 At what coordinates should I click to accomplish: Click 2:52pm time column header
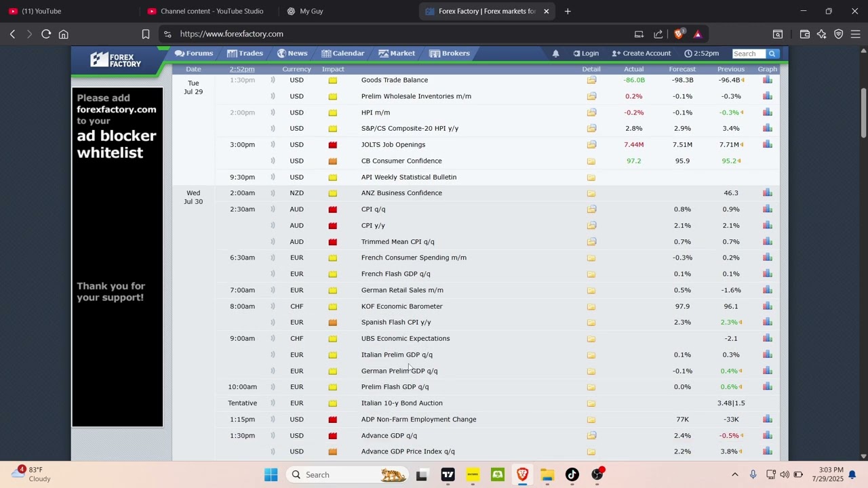(x=242, y=69)
